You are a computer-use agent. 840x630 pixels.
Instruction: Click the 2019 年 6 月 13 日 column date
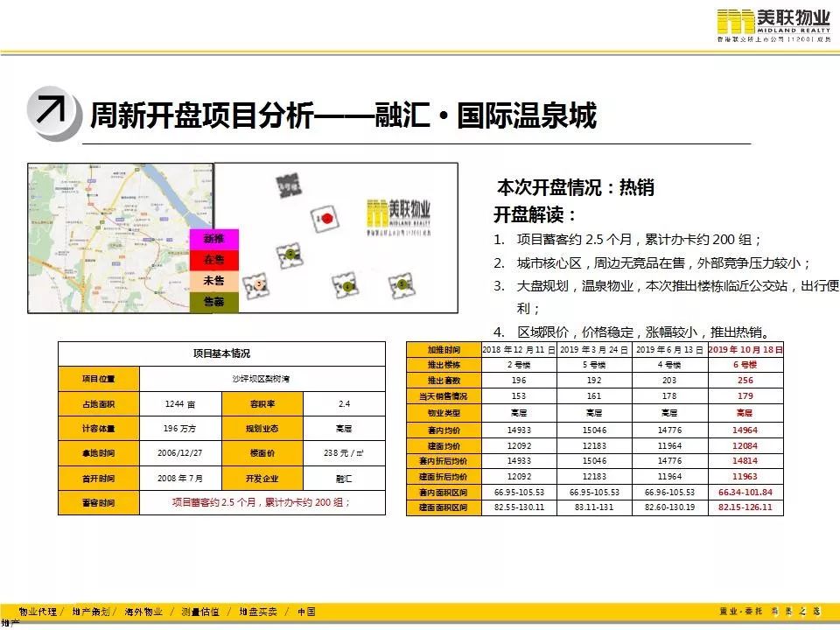(669, 350)
